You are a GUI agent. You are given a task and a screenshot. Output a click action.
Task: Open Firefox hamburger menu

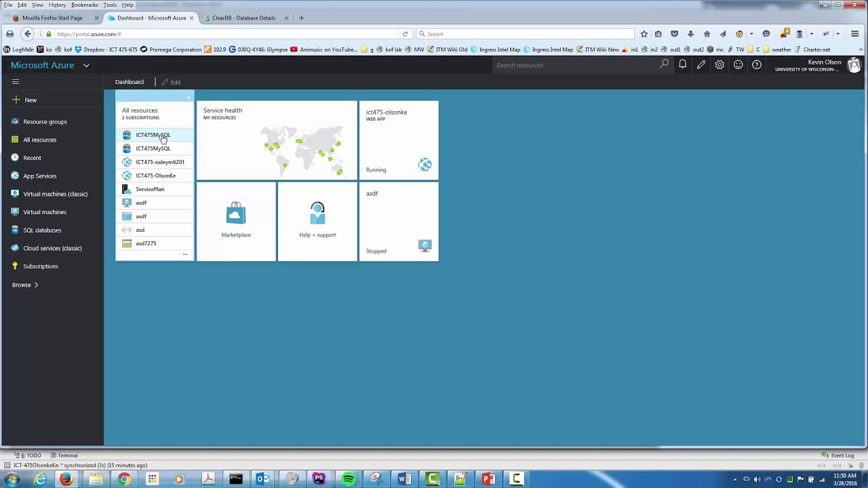pos(854,34)
